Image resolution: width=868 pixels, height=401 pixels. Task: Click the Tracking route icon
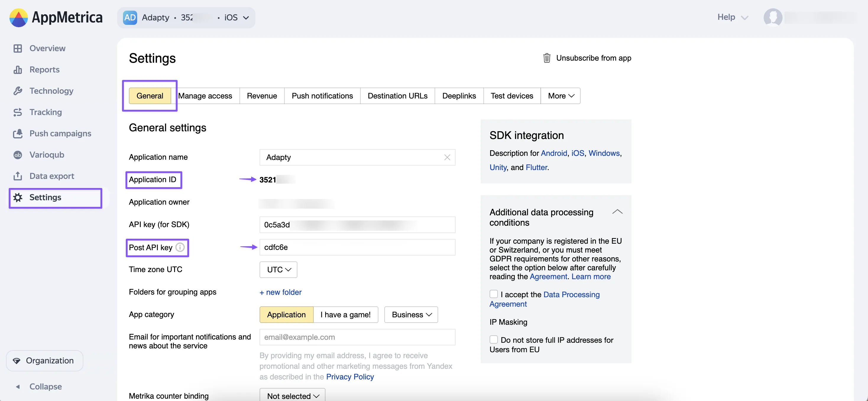point(17,112)
